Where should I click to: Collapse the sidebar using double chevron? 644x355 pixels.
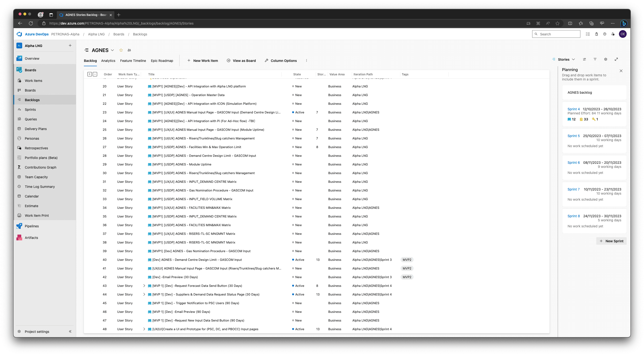(x=70, y=331)
